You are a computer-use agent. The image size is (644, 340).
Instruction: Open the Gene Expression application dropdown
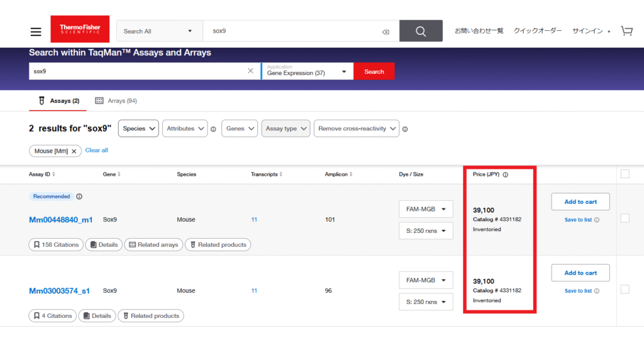[x=307, y=71]
